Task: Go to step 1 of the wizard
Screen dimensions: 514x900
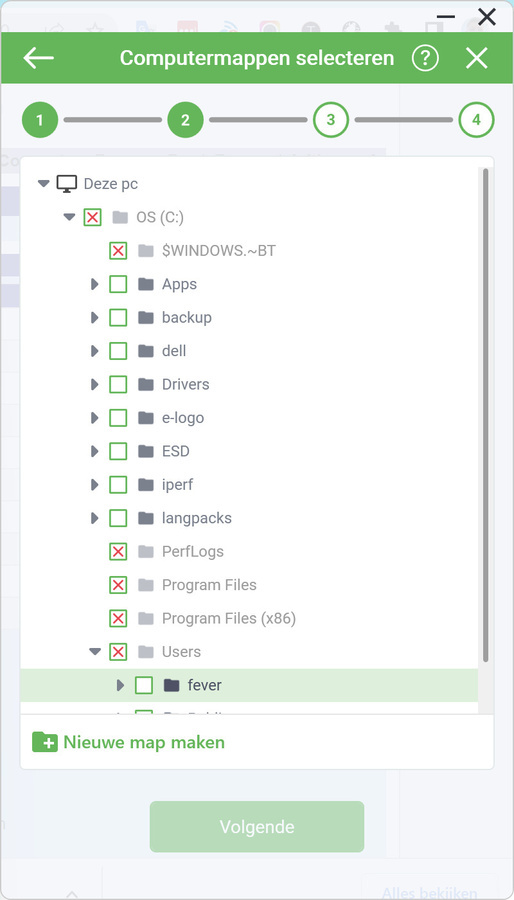Action: tap(40, 120)
